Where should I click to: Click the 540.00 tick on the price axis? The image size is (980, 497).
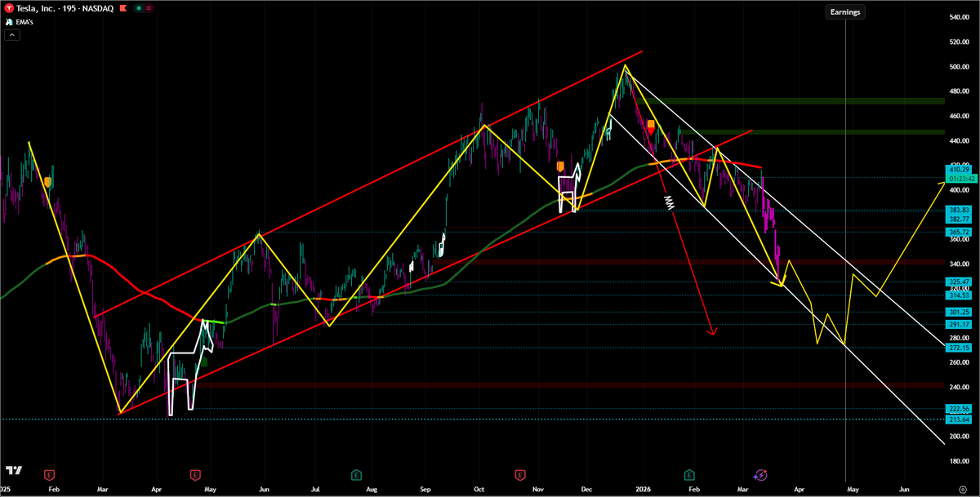pos(958,17)
